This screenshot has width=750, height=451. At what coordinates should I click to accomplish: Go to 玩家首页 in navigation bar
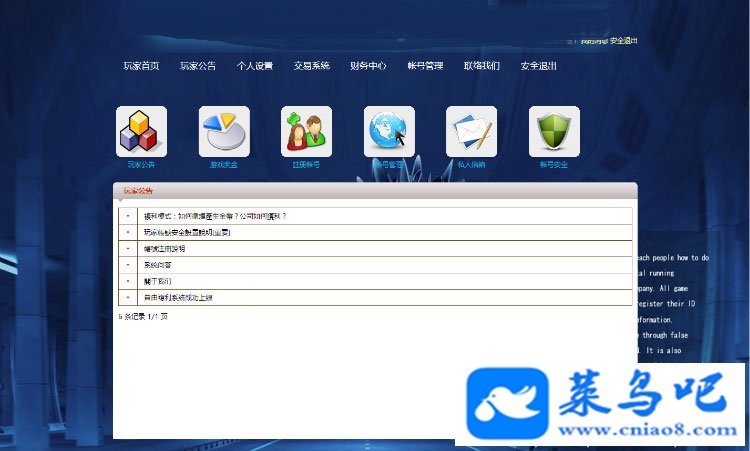click(x=141, y=66)
